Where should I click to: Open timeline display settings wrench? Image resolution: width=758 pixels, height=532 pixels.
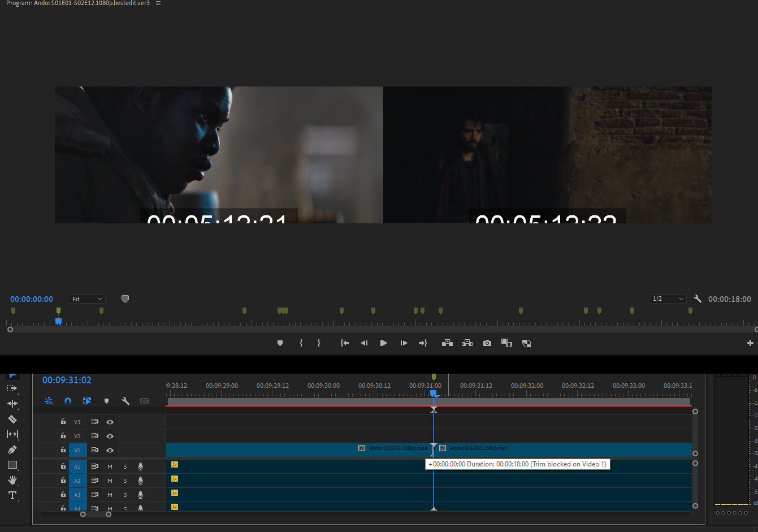click(125, 401)
